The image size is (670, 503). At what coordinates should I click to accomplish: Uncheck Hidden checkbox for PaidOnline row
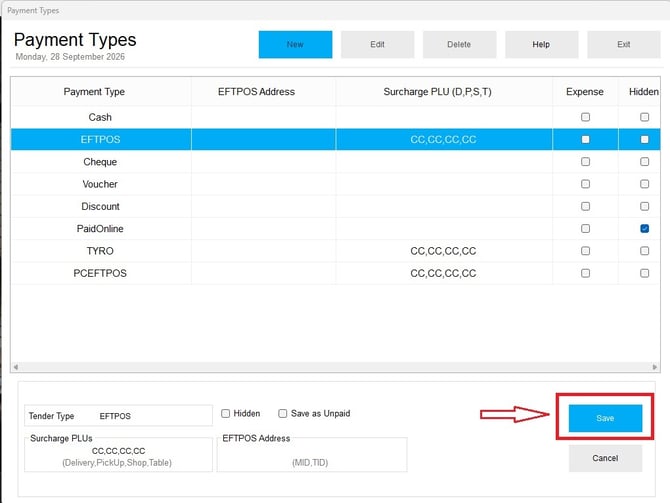644,229
